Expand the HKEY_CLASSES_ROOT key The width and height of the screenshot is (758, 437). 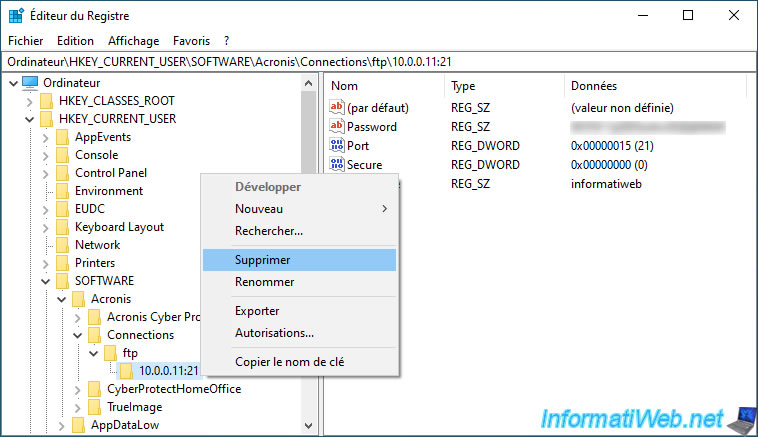click(x=29, y=102)
